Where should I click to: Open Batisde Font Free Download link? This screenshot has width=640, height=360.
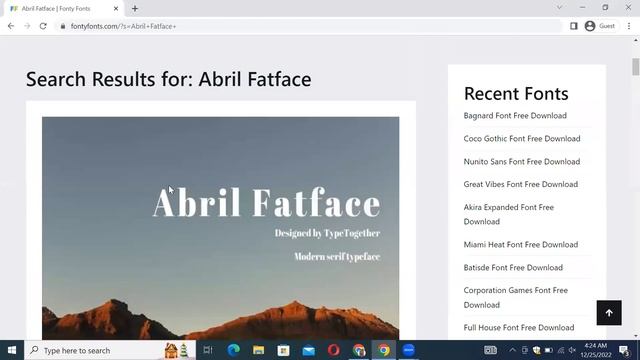coord(513,267)
